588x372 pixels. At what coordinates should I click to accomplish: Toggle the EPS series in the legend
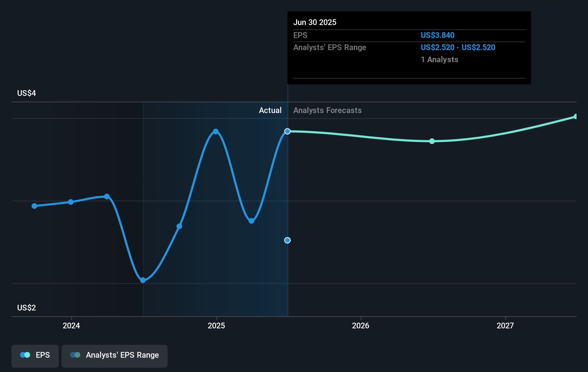coord(35,356)
